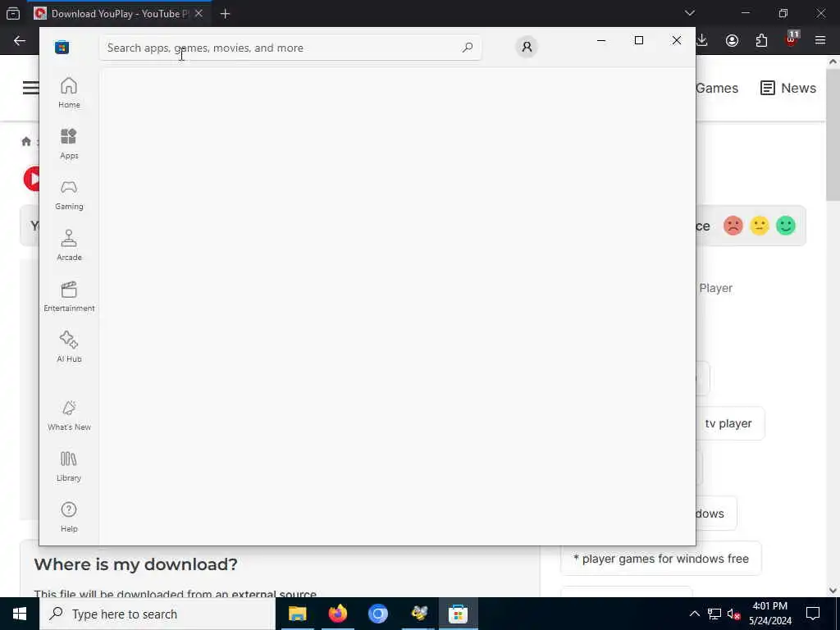Viewport: 840px width, 630px height.
Task: Click the webpage home breadcrumb icon
Action: click(26, 141)
